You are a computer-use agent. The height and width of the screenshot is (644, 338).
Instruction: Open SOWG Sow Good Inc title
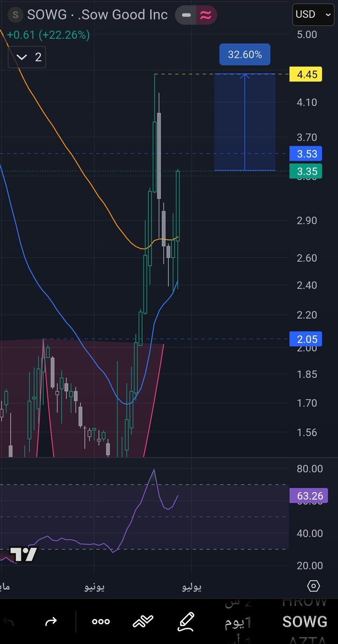[x=97, y=15]
